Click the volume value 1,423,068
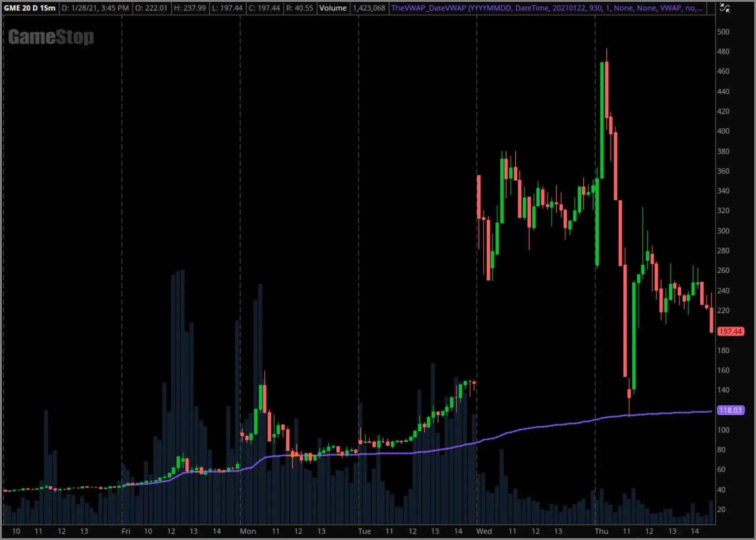This screenshot has height=540, width=756. 369,8
